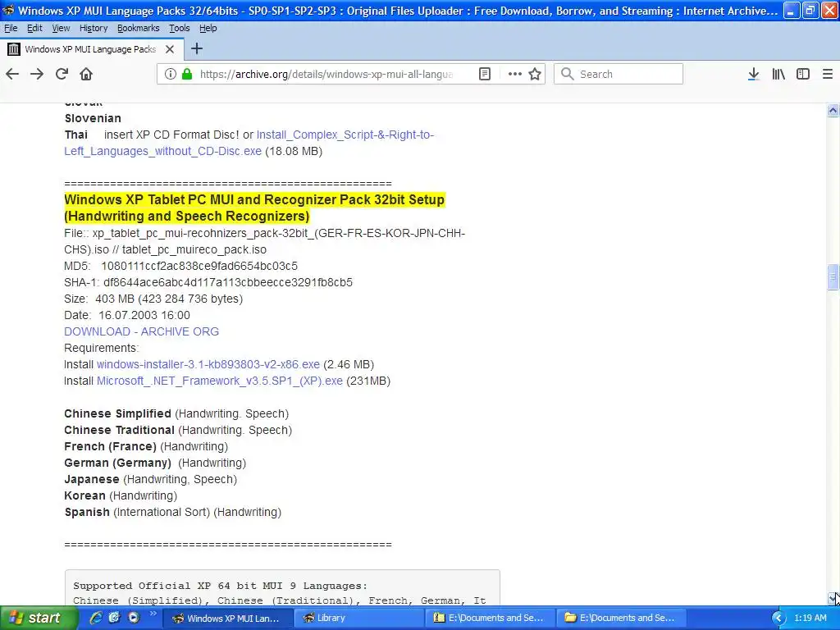Open the View menu
The width and height of the screenshot is (840, 630).
[x=61, y=28]
